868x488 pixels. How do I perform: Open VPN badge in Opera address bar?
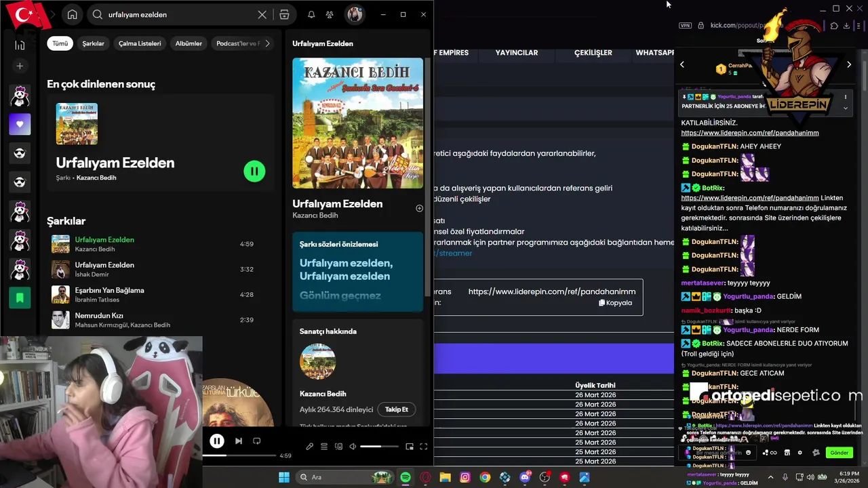coord(685,26)
